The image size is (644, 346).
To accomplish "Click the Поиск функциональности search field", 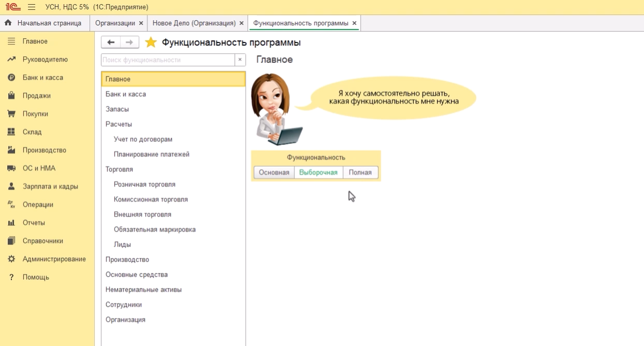I will [x=168, y=60].
